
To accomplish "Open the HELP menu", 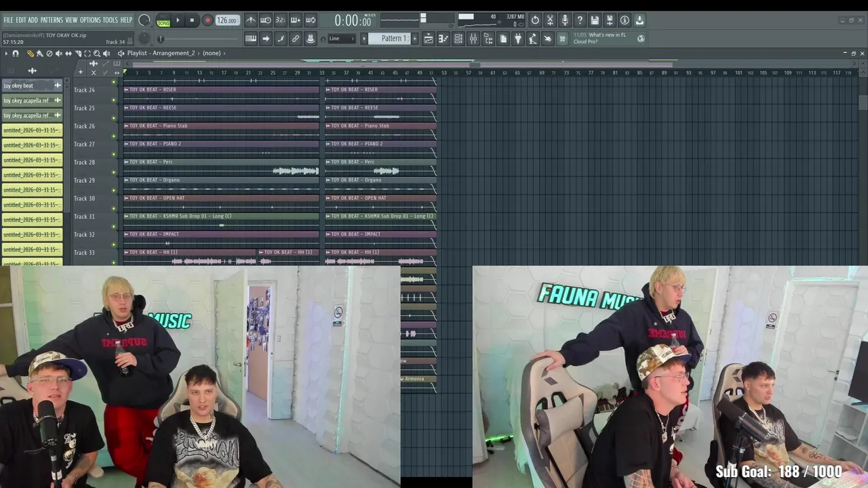I will [126, 20].
